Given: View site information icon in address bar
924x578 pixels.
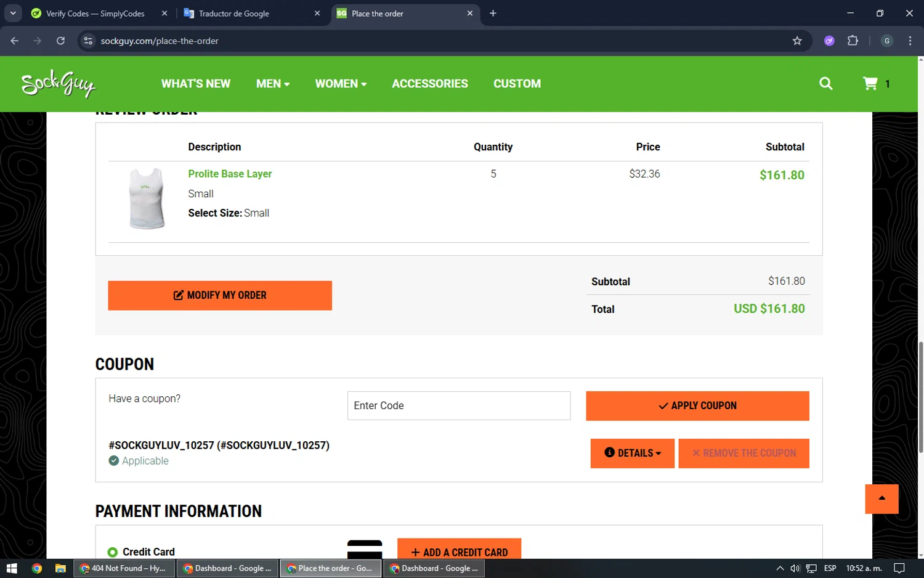Looking at the screenshot, I should pos(88,41).
